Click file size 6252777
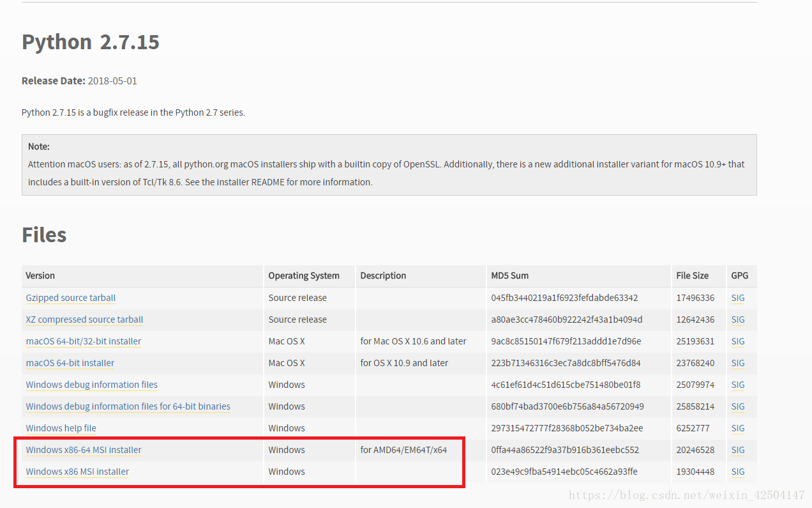Viewport: 812px width, 508px height. [x=693, y=428]
